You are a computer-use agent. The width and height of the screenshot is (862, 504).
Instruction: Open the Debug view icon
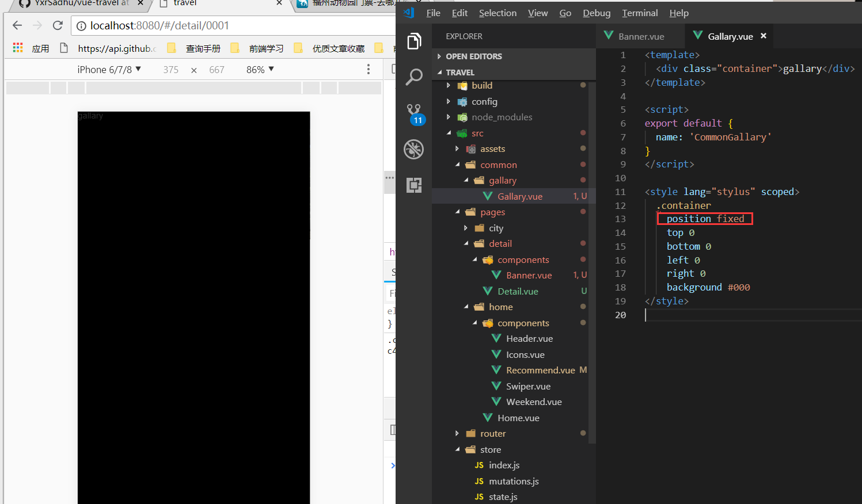pyautogui.click(x=414, y=149)
